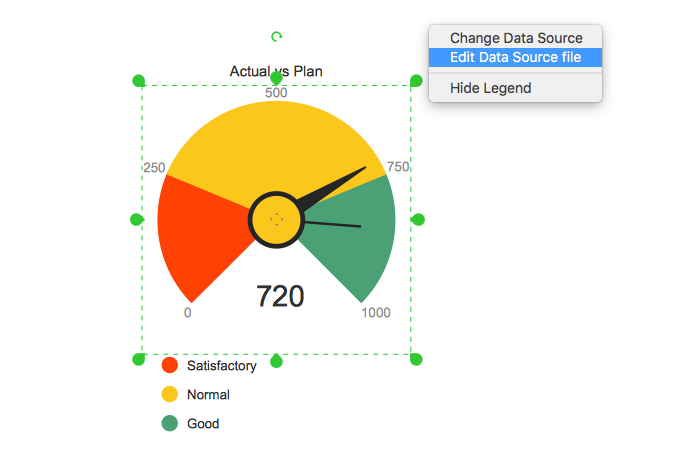
Task: Click the right-middle green selection handle
Action: point(419,219)
